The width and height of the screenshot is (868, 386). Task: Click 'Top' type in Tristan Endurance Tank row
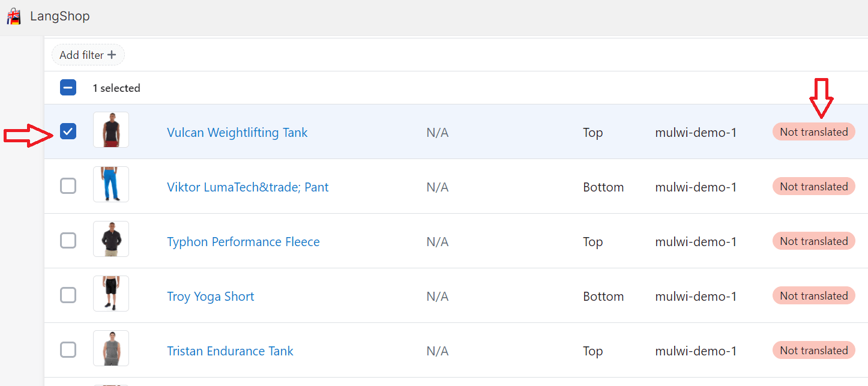(592, 351)
